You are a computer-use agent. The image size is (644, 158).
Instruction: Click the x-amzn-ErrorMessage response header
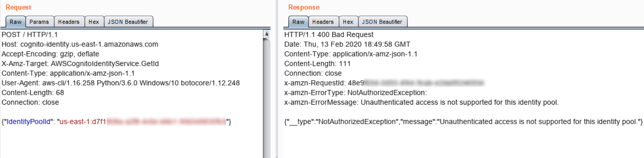421,103
